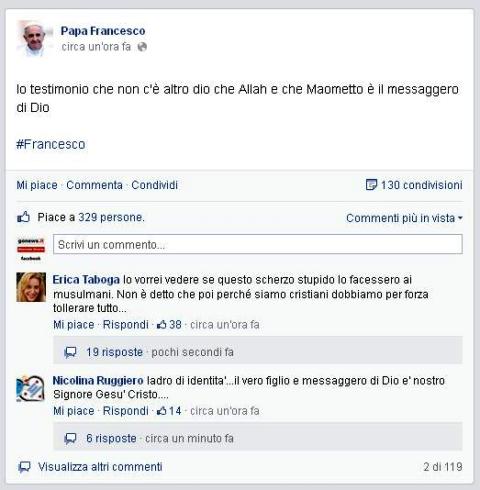Click Mi piace under the main post
The height and width of the screenshot is (490, 480).
click(x=37, y=185)
